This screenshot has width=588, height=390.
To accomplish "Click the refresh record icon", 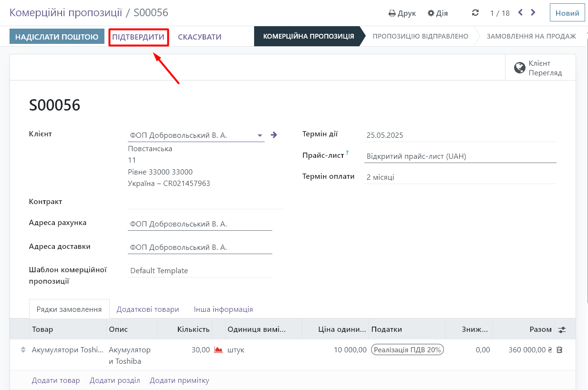I will pyautogui.click(x=475, y=13).
